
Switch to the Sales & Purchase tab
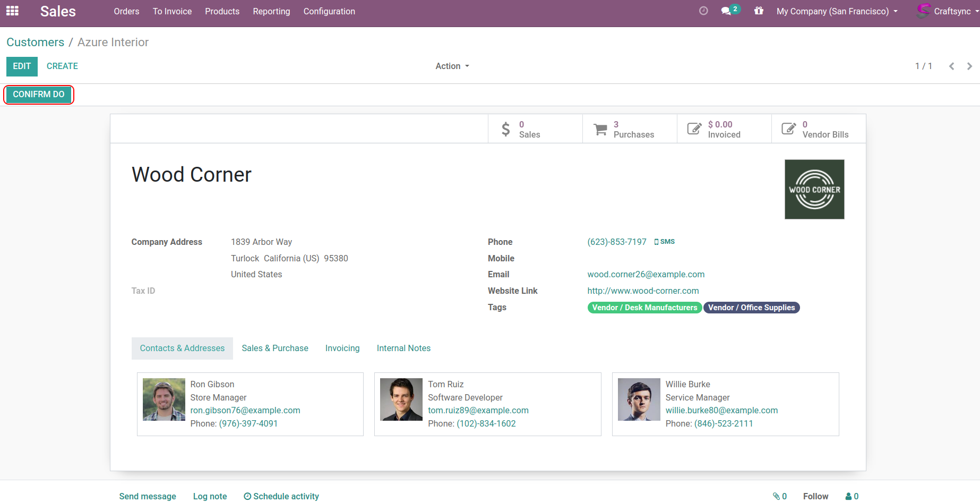point(274,348)
